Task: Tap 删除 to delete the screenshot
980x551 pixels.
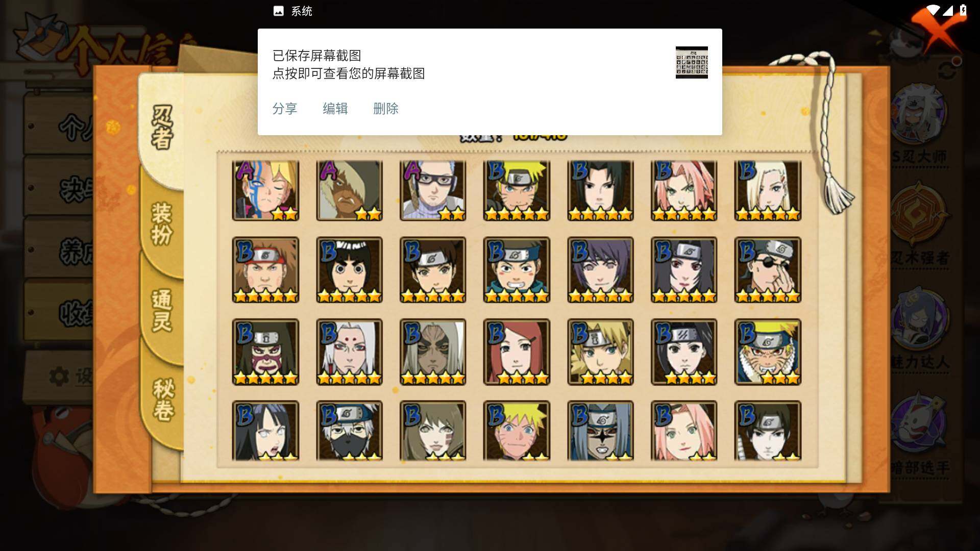Action: coord(386,109)
